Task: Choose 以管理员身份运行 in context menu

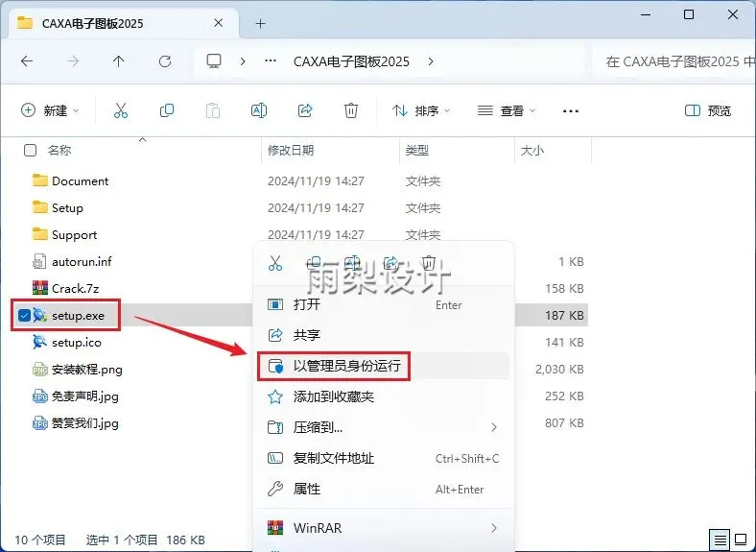Action: 384,366
